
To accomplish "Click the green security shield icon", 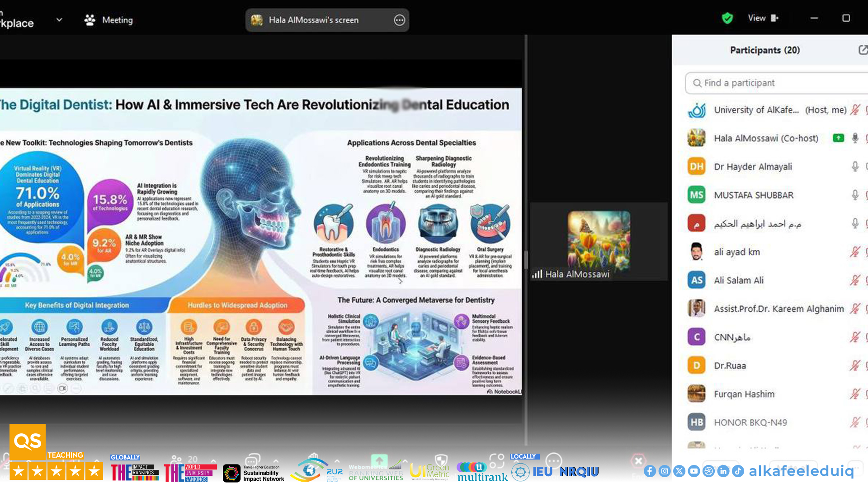I will (x=727, y=18).
